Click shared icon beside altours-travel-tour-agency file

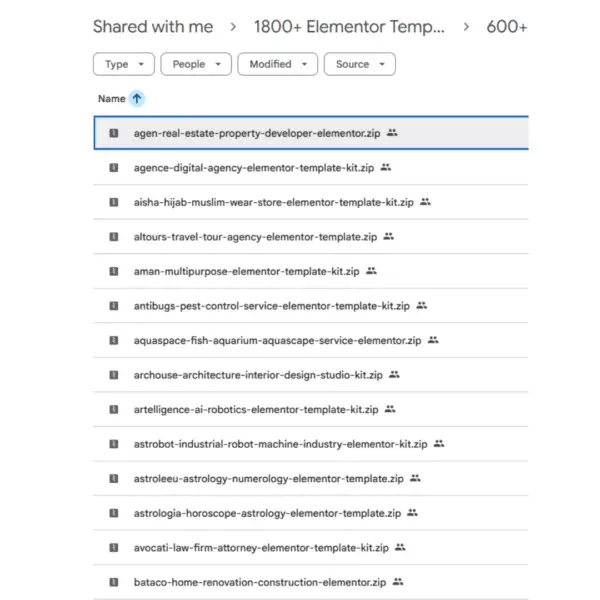coord(389,236)
